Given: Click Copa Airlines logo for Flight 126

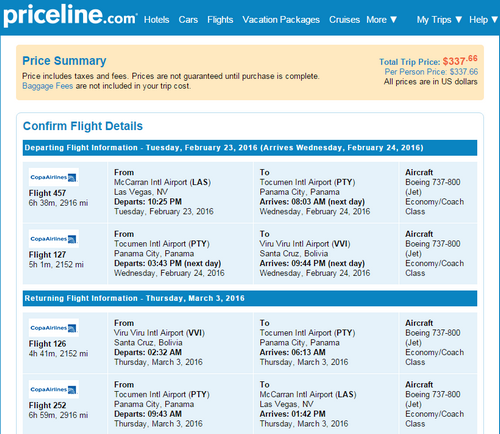Looking at the screenshot, I should (x=54, y=328).
